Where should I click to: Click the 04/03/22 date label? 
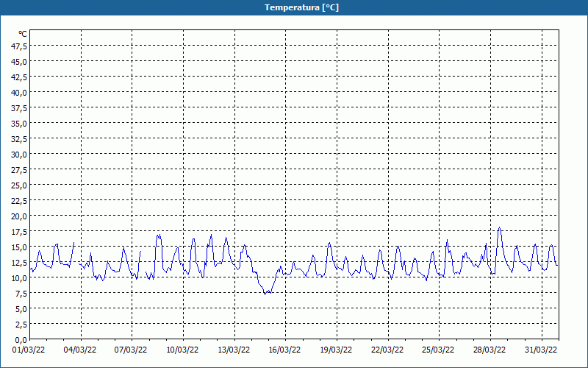[80, 350]
